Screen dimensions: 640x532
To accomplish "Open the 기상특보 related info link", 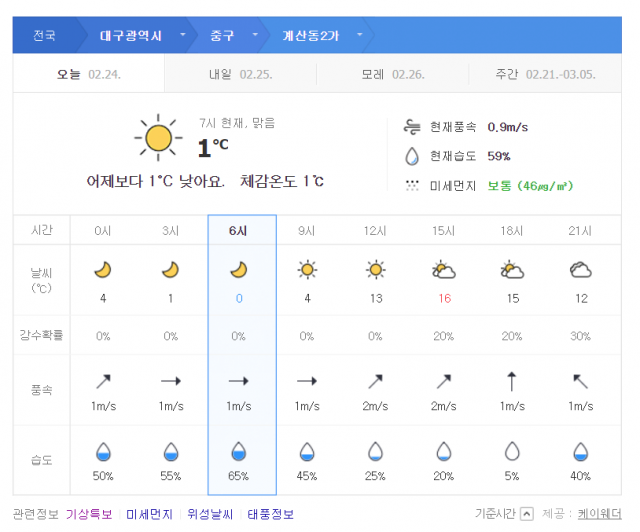I will [x=89, y=514].
